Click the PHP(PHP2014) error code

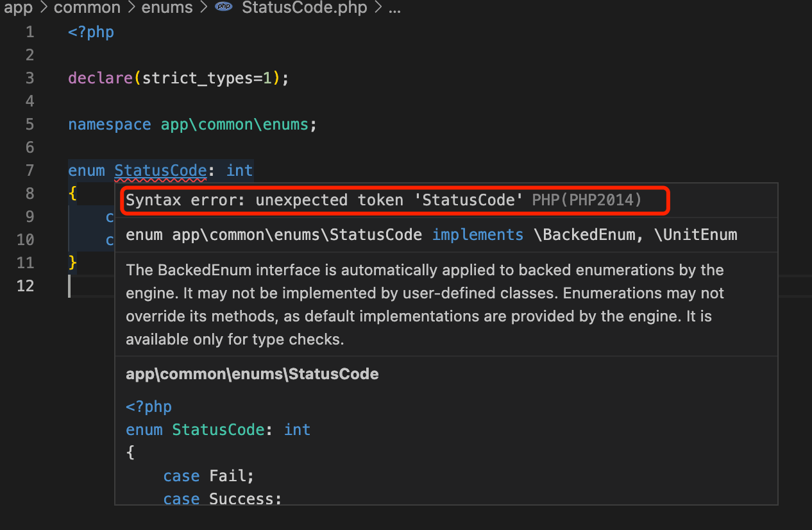tap(587, 200)
